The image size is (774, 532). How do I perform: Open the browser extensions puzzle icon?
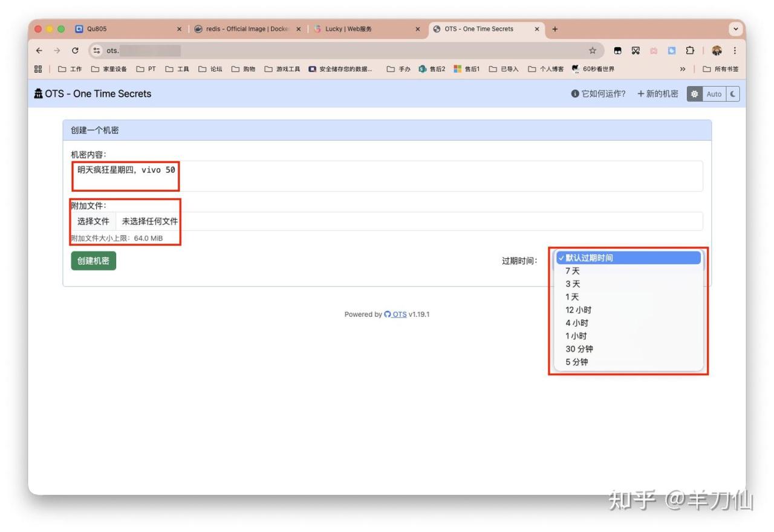point(689,51)
